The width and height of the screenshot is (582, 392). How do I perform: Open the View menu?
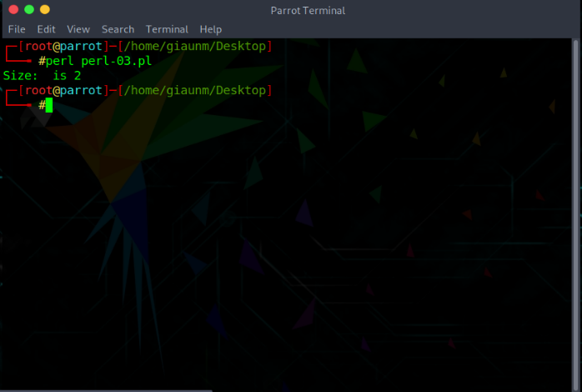pos(78,29)
